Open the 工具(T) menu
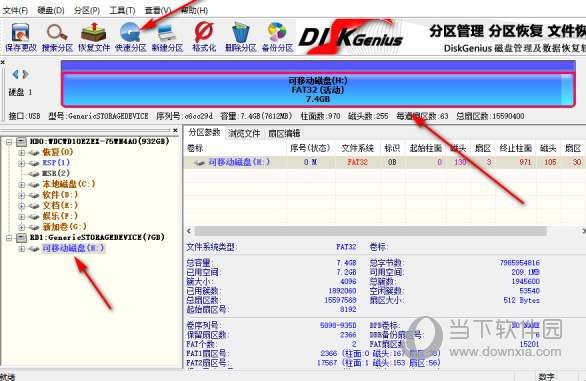Viewport: 586px width, 381px height. pyautogui.click(x=122, y=10)
